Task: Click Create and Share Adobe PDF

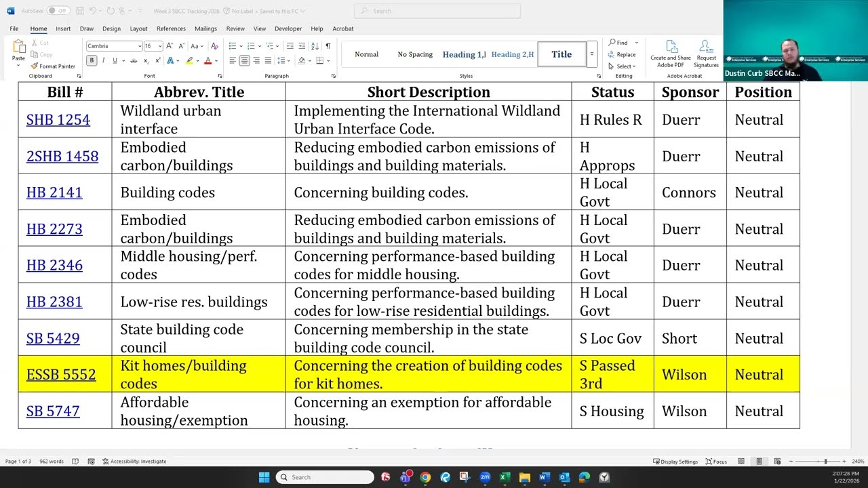Action: point(671,54)
